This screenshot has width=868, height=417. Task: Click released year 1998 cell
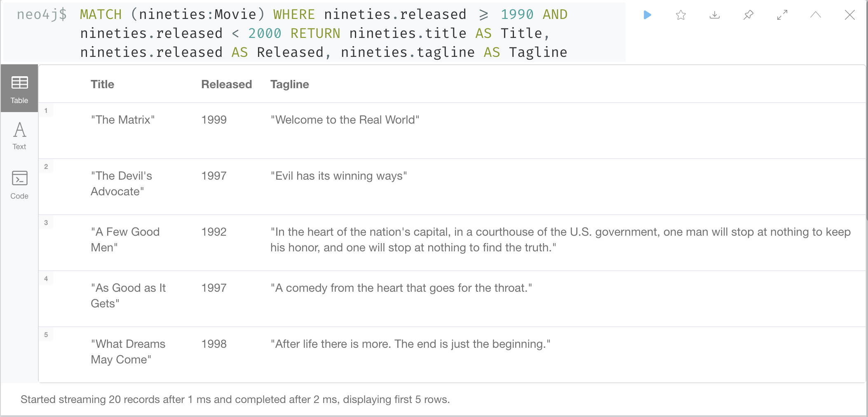[214, 344]
